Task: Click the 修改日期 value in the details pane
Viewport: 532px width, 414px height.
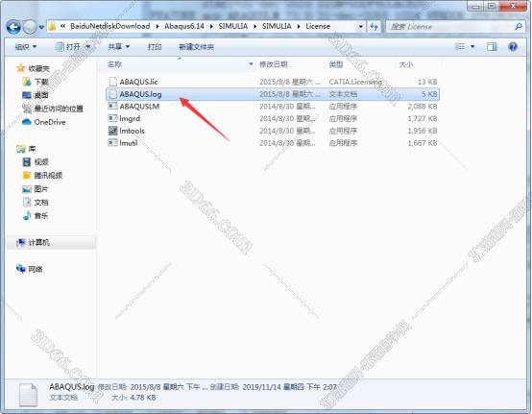Action: point(169,387)
